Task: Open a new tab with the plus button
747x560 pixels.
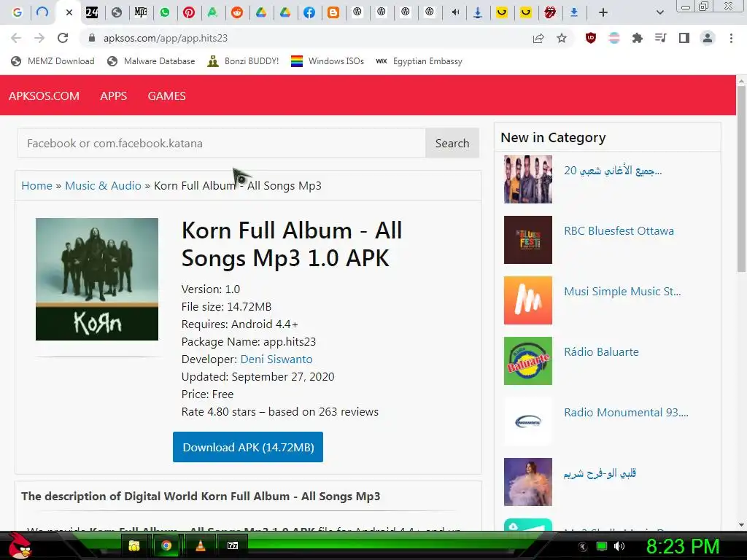Action: (x=603, y=12)
